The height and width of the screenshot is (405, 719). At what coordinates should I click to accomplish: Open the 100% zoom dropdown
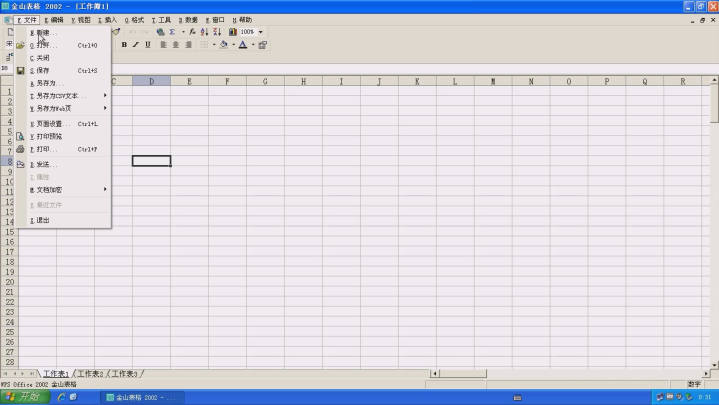tap(260, 32)
